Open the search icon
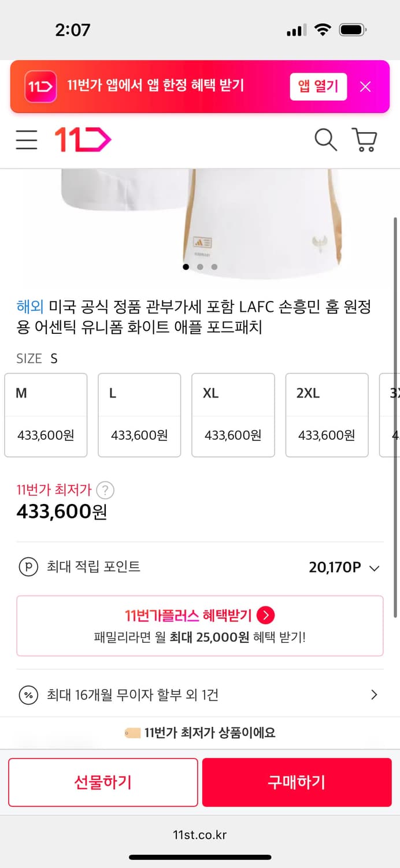Image resolution: width=400 pixels, height=868 pixels. click(325, 140)
